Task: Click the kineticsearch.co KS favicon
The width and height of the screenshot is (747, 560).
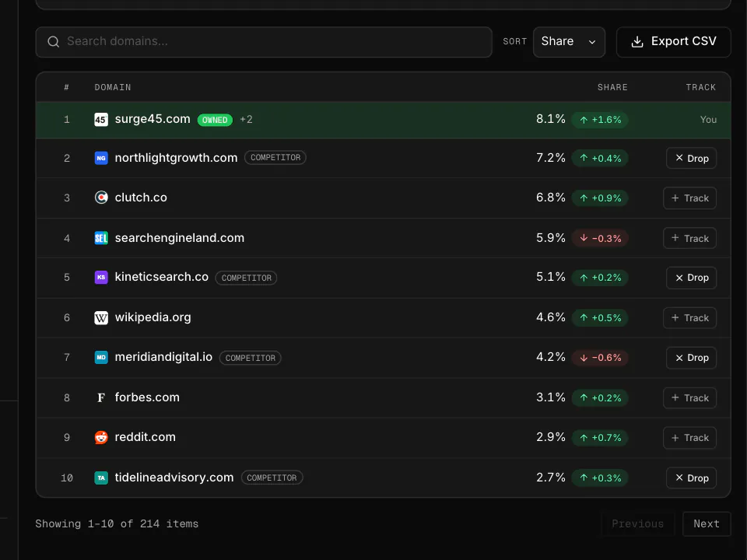Action: (101, 277)
